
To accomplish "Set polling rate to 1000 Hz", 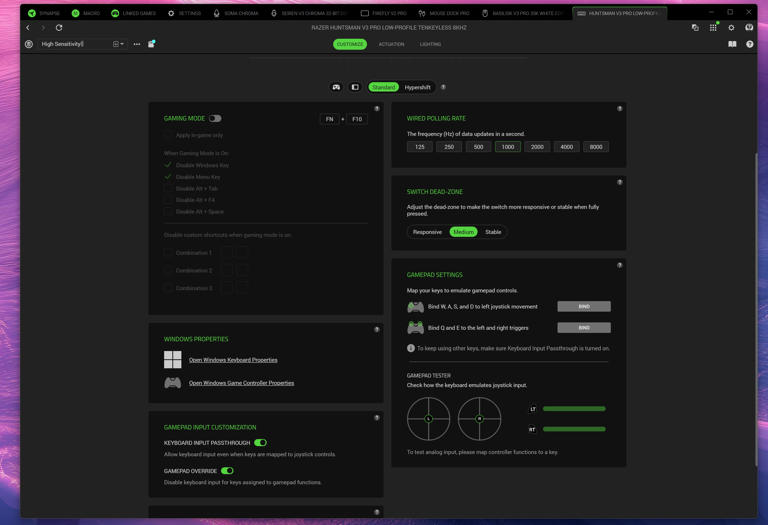I will 508,147.
